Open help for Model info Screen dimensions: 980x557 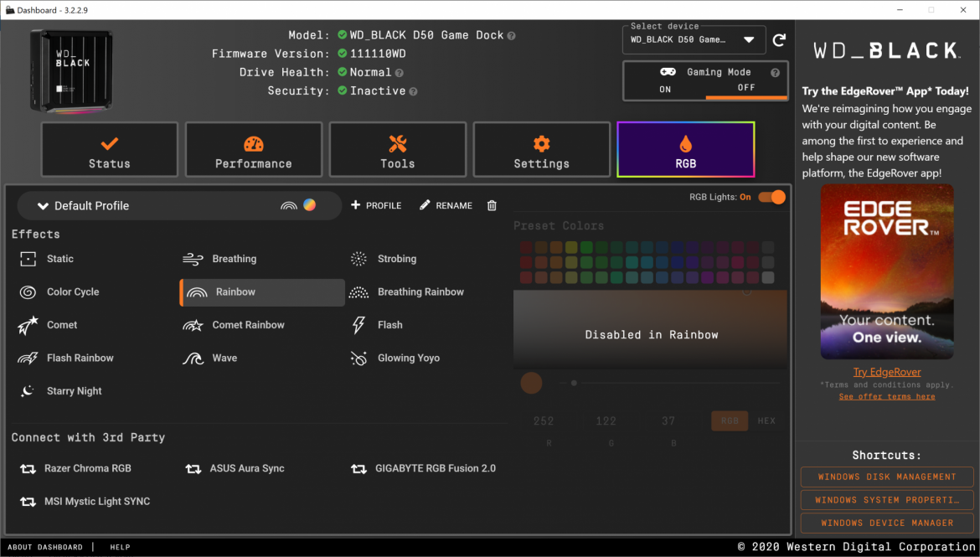[511, 36]
